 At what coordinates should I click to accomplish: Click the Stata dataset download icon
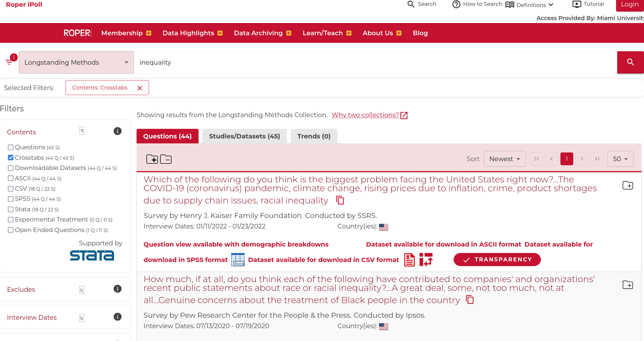pos(238,260)
